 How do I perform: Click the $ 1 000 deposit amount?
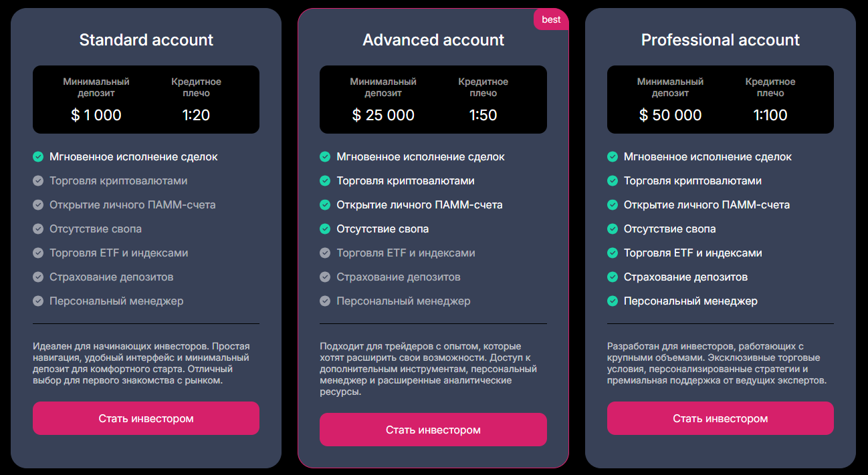pos(96,115)
